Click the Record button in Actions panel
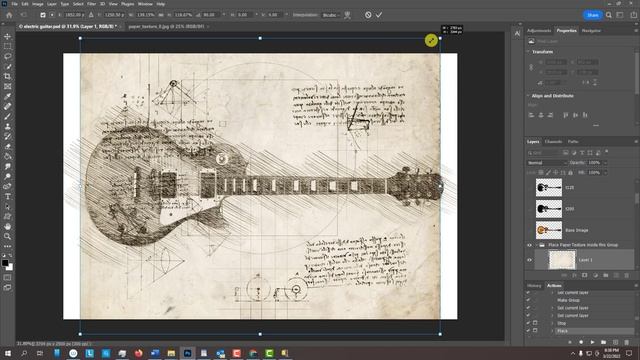This screenshot has width=640, height=360. 581,342
